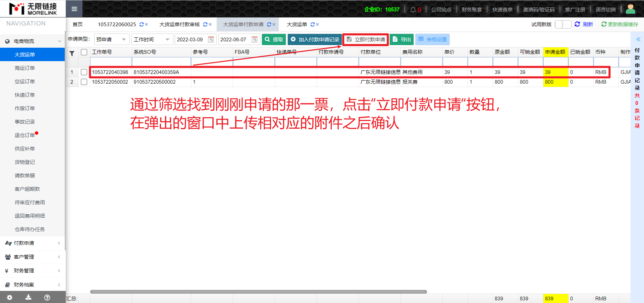Reload the 大货运单付款申请 tab via its refresh icon
Screen dimensions: 644x303
point(269,24)
